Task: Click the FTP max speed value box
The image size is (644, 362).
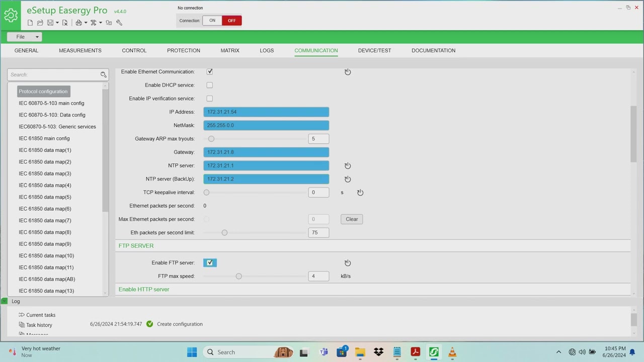Action: (x=318, y=276)
